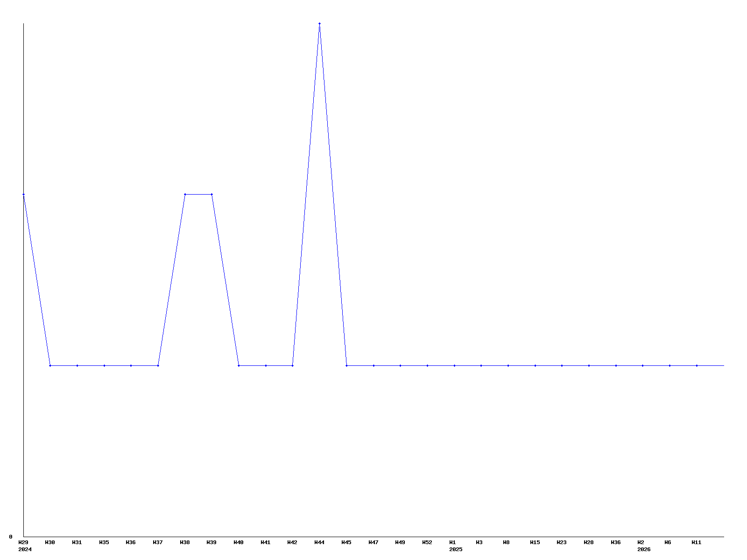Image resolution: width=747 pixels, height=560 pixels.
Task: Click the zero label on the y-axis
Action: pos(10,537)
